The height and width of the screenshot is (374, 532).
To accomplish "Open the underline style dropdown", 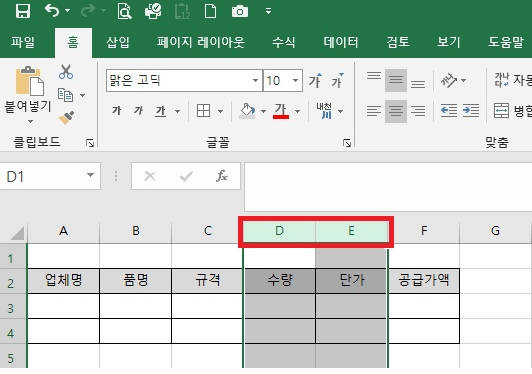I will [x=177, y=111].
